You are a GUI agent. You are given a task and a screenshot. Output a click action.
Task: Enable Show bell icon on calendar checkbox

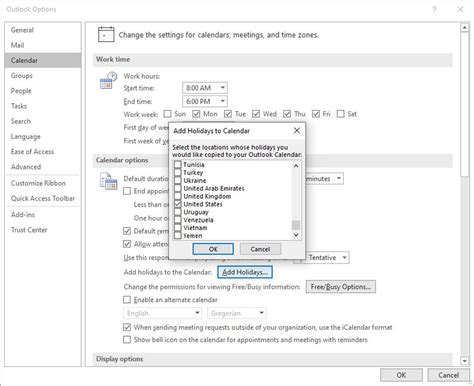127,340
